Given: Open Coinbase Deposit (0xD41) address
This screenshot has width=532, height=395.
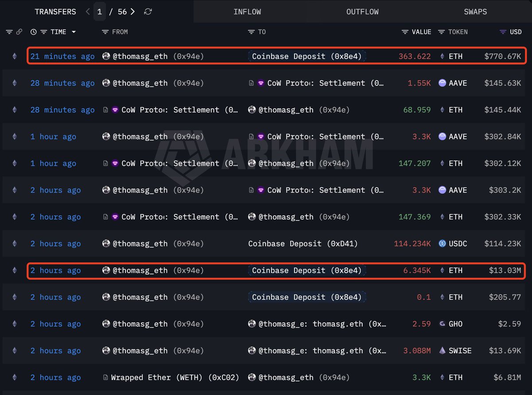Looking at the screenshot, I should [x=303, y=244].
